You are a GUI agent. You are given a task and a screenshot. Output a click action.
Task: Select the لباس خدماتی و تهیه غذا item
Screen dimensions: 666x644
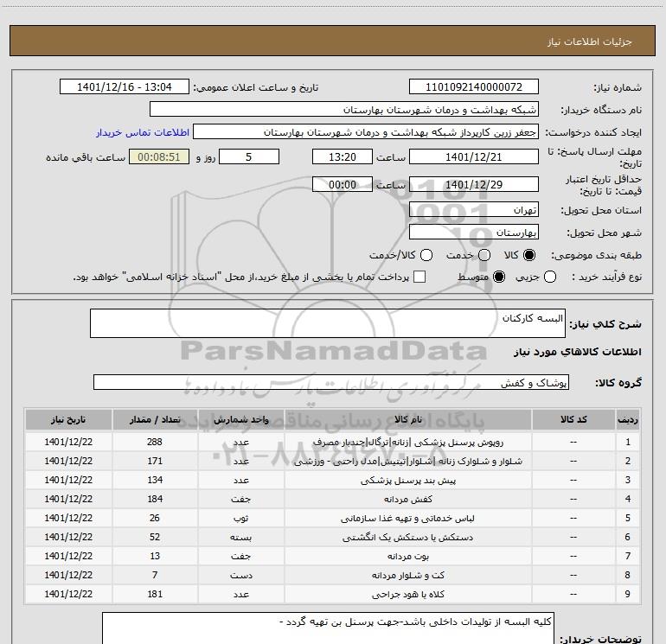click(x=407, y=519)
